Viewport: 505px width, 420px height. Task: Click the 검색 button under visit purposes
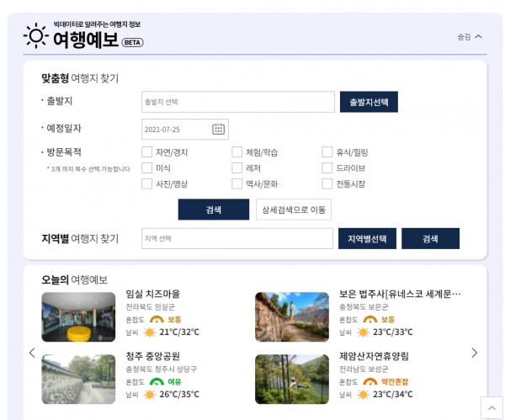click(x=214, y=210)
